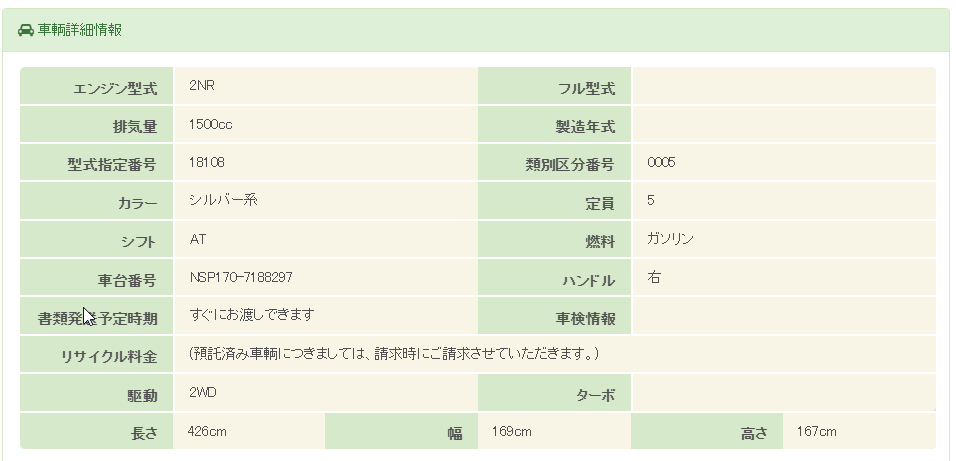Click chassis number NSP170-7188297

pyautogui.click(x=241, y=276)
